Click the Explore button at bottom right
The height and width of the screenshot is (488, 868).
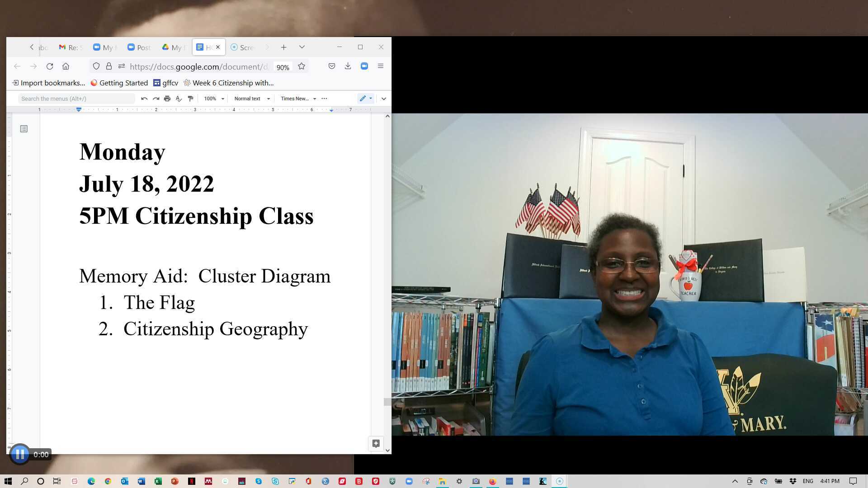376,443
